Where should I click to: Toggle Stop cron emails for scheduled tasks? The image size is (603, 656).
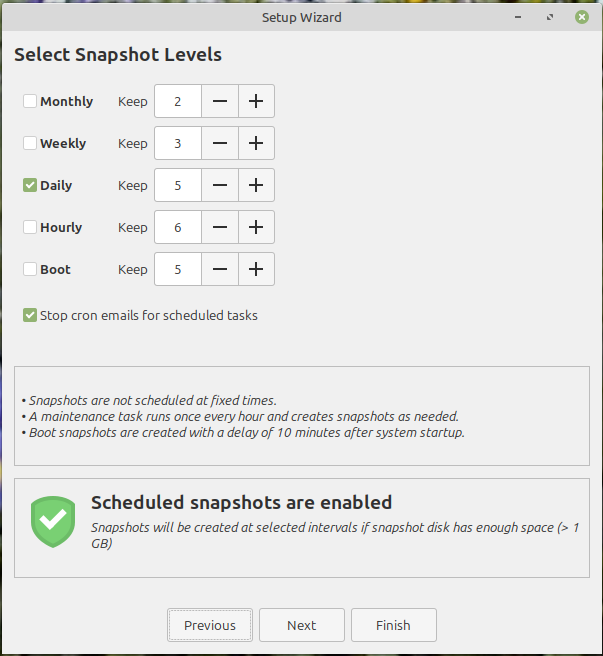tap(30, 315)
